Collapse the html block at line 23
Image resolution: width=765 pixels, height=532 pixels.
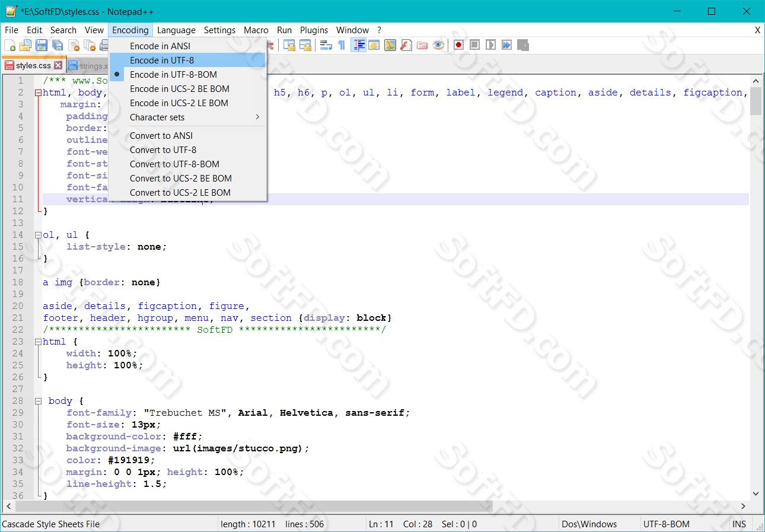click(38, 342)
